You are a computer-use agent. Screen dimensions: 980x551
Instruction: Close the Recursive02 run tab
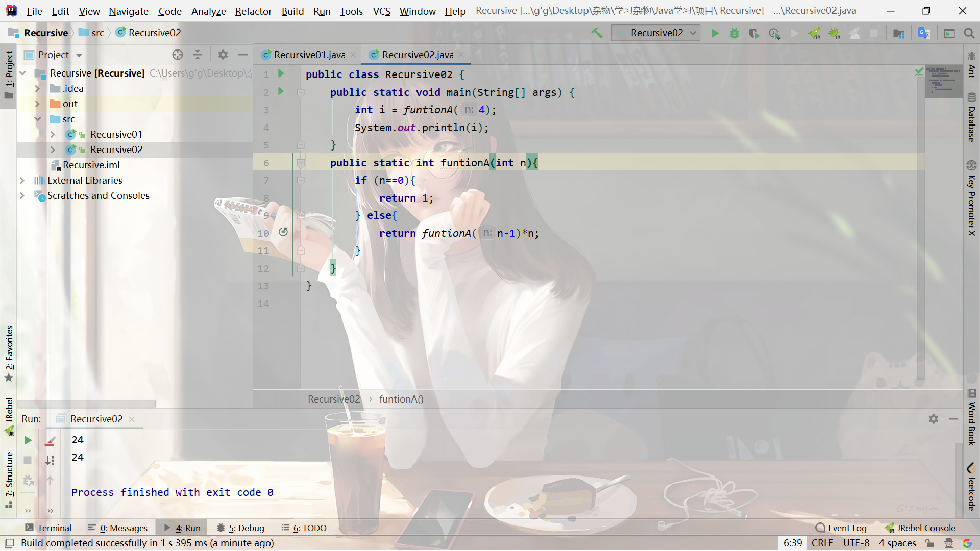[x=132, y=419]
